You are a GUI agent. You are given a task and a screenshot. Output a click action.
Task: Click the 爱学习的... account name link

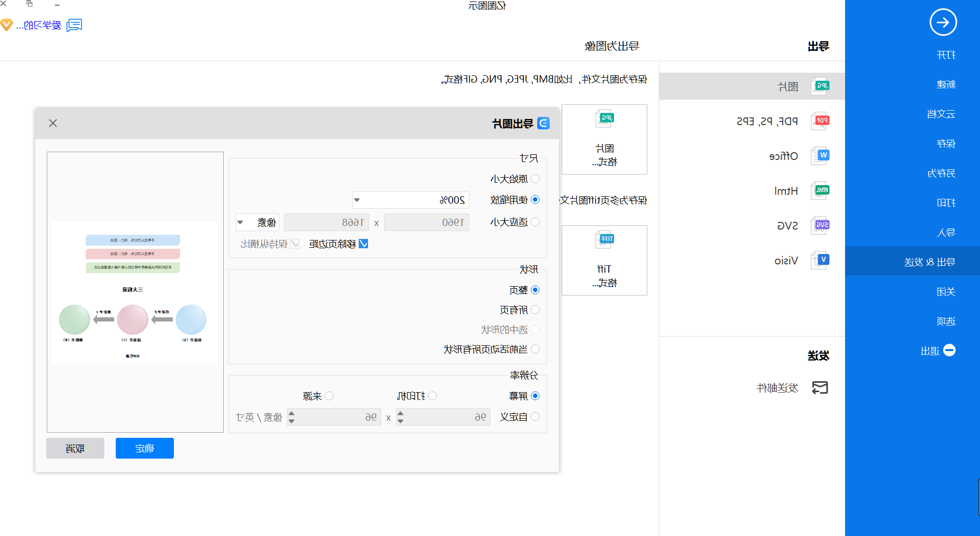click(39, 25)
